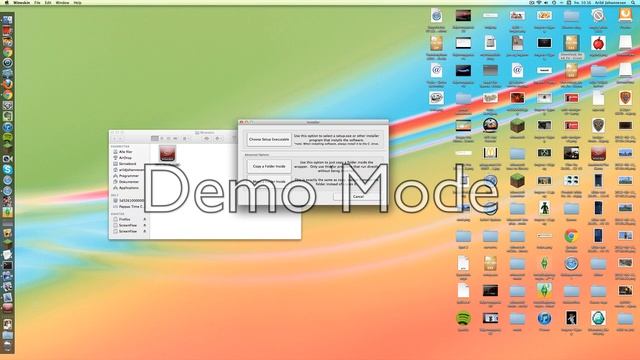
Task: Open Skype from the Dock
Action: tap(7, 169)
